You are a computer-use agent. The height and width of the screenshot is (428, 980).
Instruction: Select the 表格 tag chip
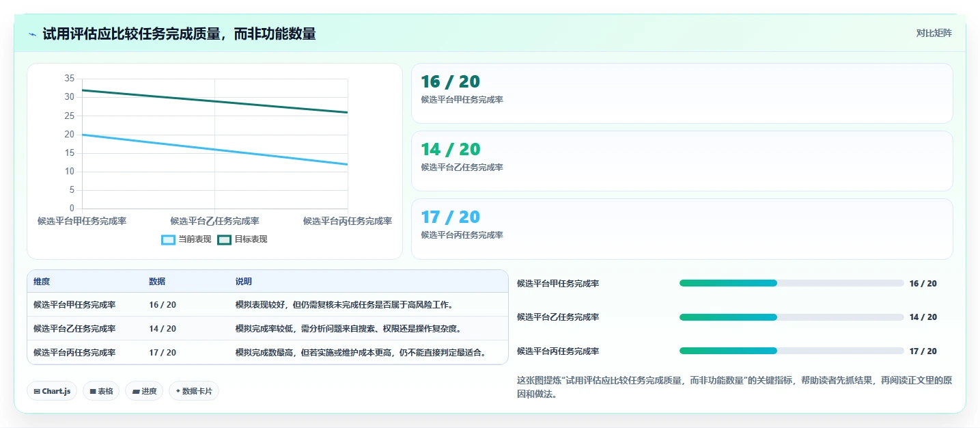(101, 391)
